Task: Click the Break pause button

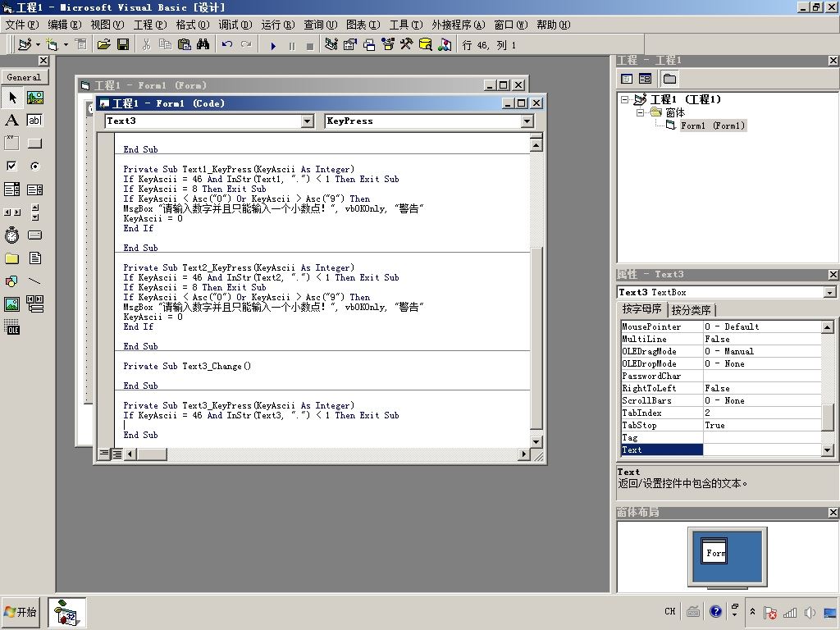Action: [x=292, y=46]
